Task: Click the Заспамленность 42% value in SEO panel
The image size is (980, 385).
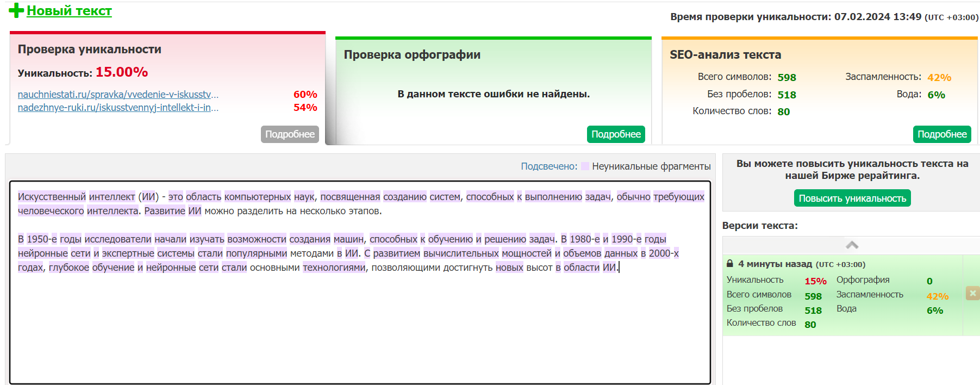Action: [x=939, y=78]
